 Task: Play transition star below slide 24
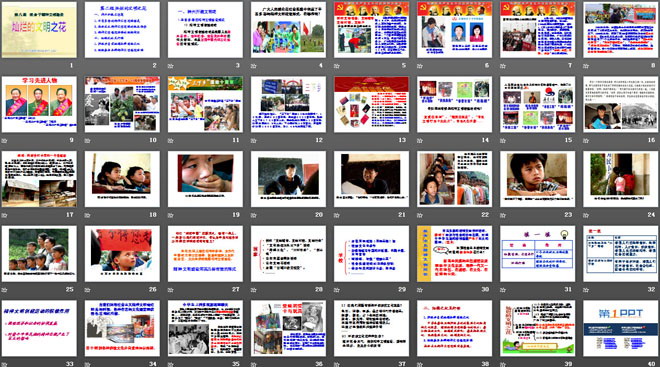(586, 215)
